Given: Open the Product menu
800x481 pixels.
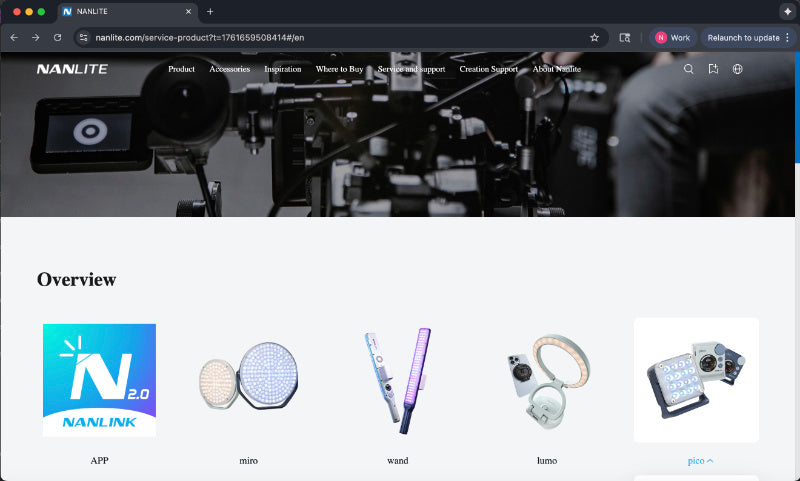Looking at the screenshot, I should 182,69.
